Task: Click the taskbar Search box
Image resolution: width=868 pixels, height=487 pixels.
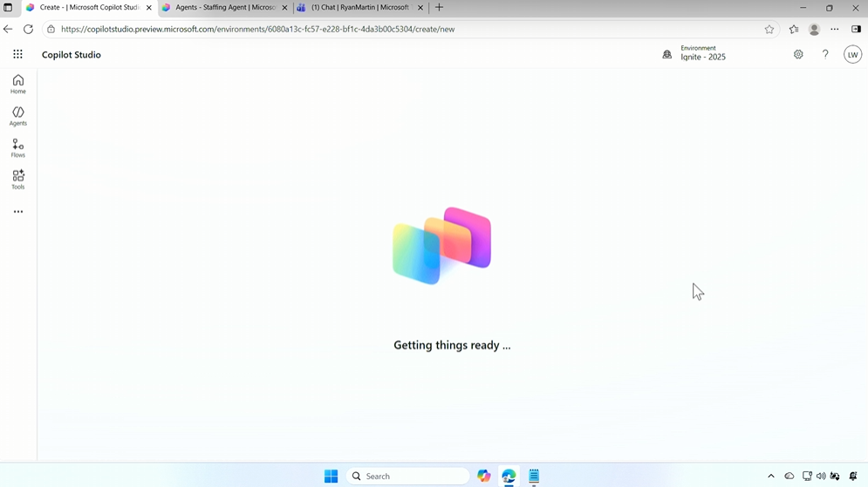Action: (408, 476)
